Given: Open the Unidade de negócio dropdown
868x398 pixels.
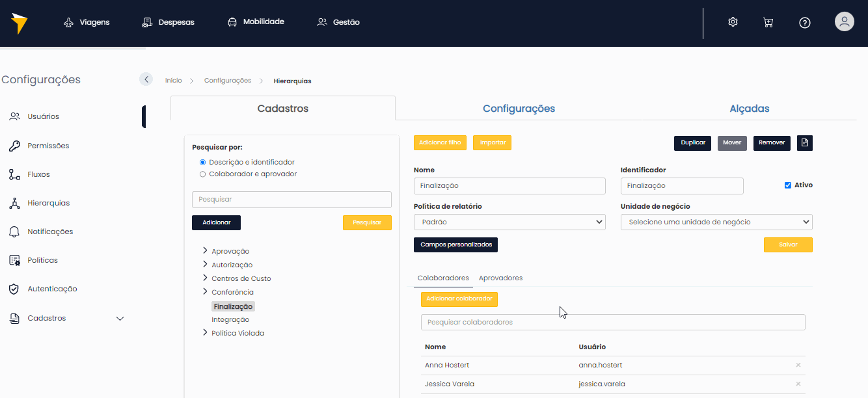Looking at the screenshot, I should click(716, 222).
